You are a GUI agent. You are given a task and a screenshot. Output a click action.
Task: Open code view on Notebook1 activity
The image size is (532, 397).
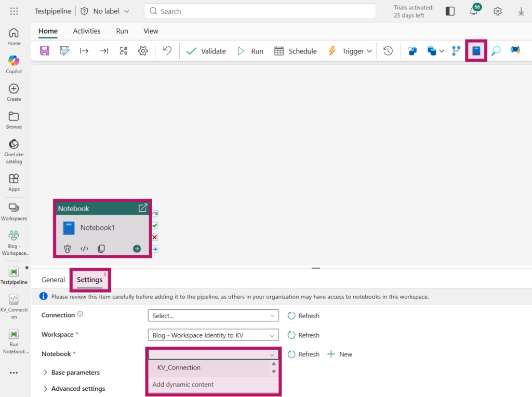pos(84,249)
